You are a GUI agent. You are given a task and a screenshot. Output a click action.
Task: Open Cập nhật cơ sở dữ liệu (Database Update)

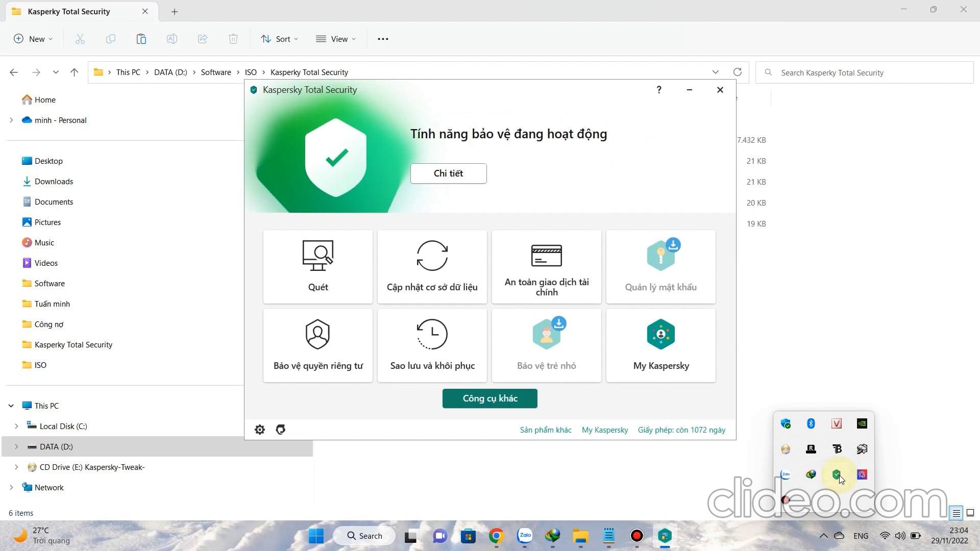pos(432,266)
